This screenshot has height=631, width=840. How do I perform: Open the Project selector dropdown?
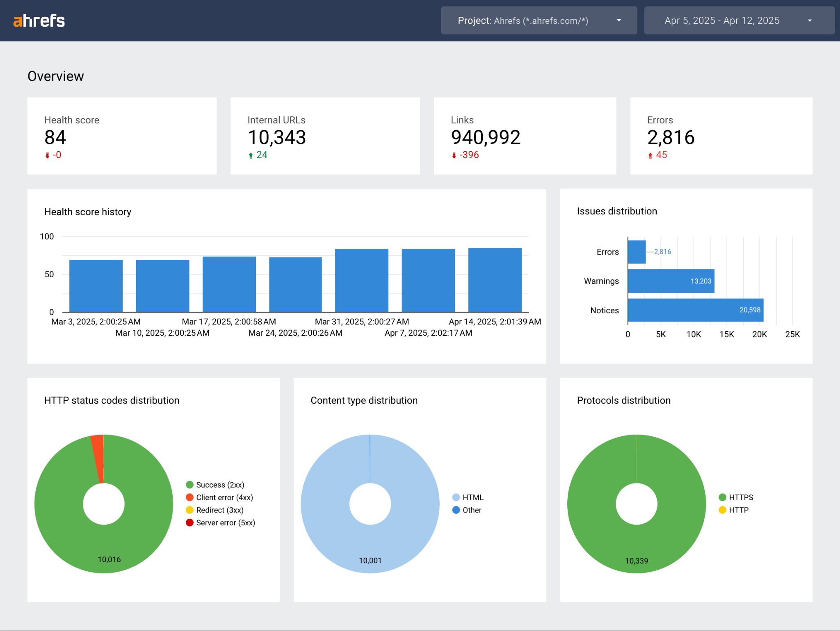(x=539, y=20)
